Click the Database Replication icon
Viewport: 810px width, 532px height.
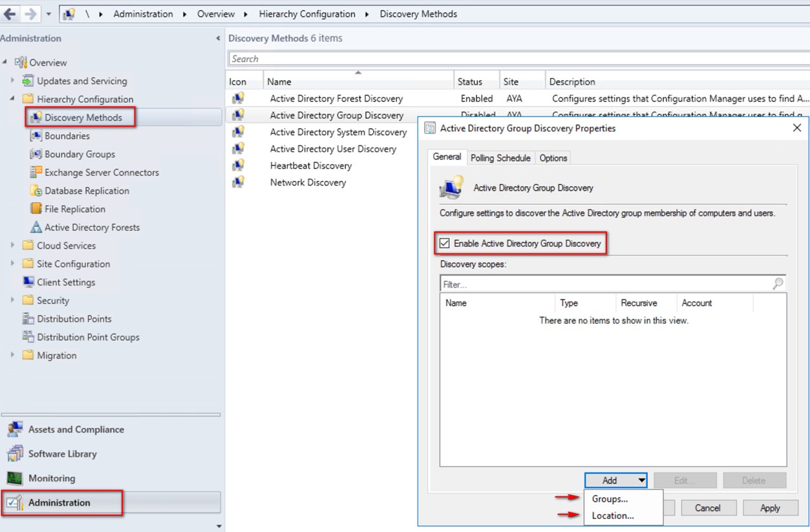point(36,191)
